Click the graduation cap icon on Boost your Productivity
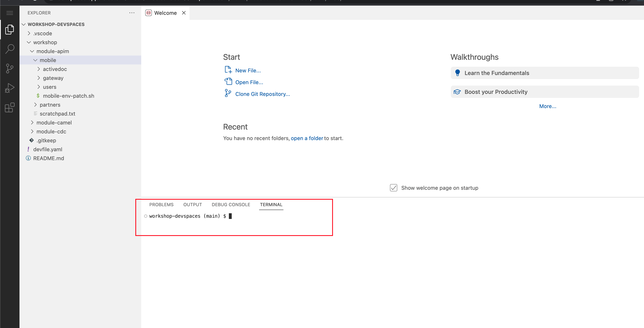This screenshot has height=328, width=644. (x=457, y=92)
